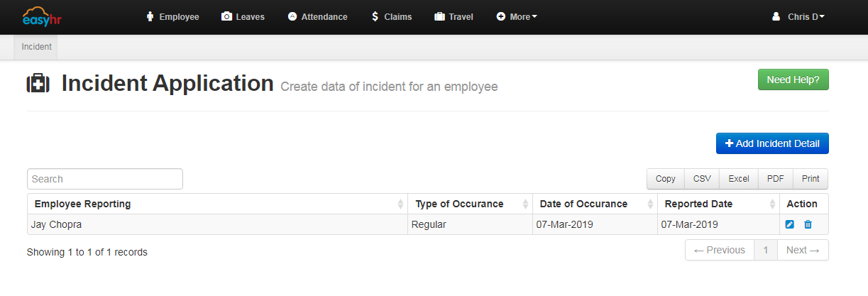Go to the Leaves menu
This screenshot has height=296, width=868.
pyautogui.click(x=243, y=17)
